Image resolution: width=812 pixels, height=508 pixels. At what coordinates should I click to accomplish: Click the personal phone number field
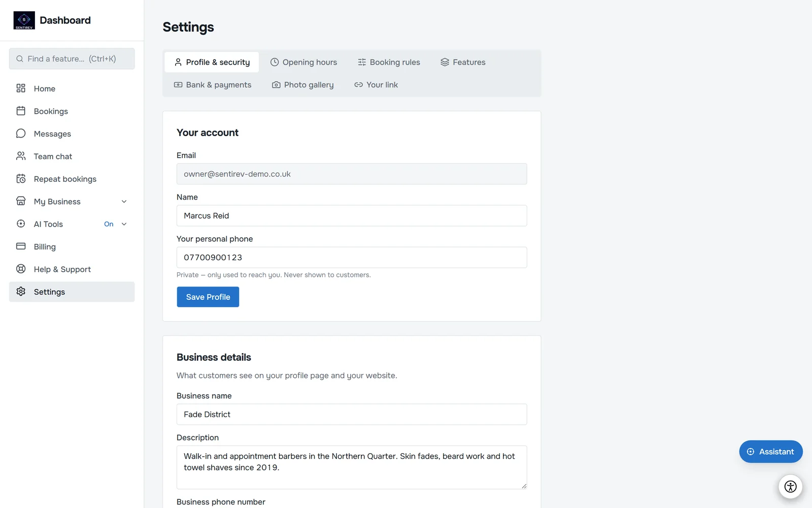(x=352, y=258)
